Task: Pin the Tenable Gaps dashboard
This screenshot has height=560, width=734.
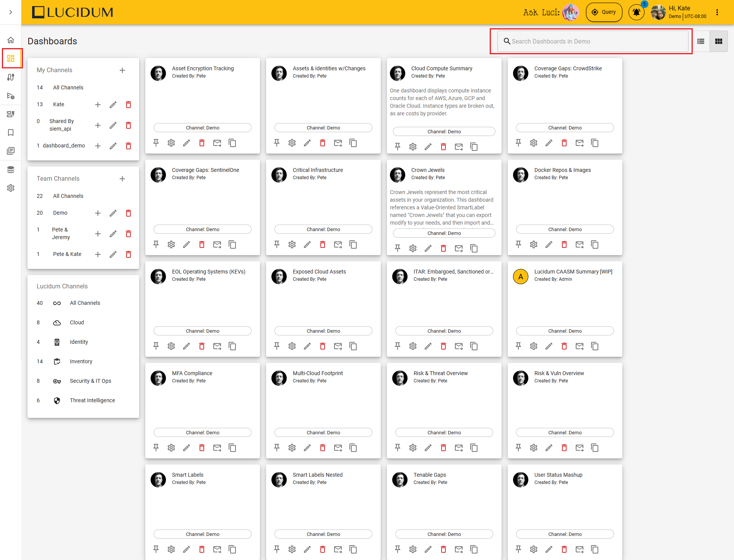Action: coord(398,549)
